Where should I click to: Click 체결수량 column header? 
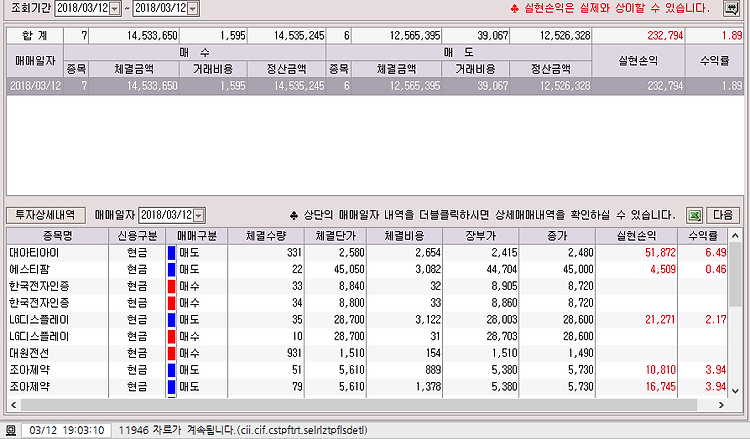pyautogui.click(x=266, y=236)
